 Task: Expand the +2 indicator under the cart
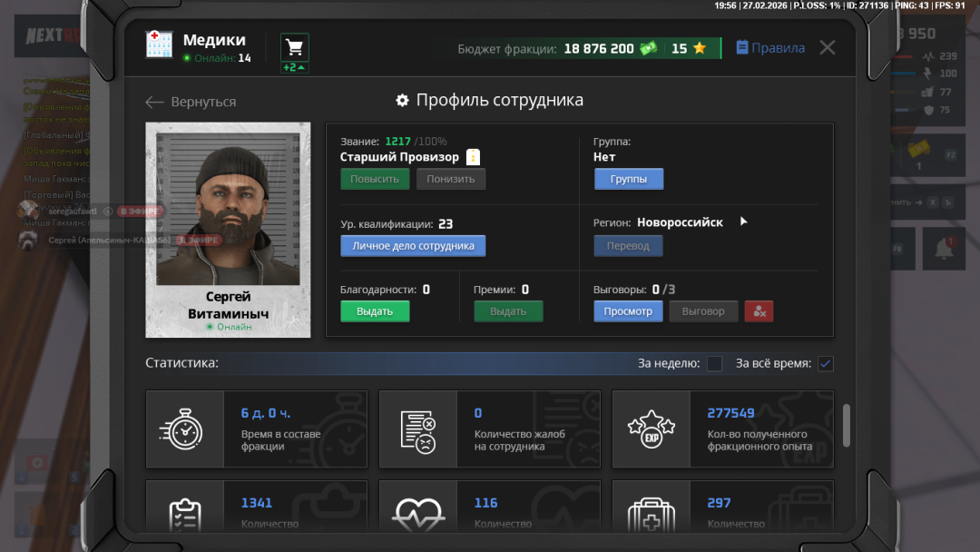[294, 68]
